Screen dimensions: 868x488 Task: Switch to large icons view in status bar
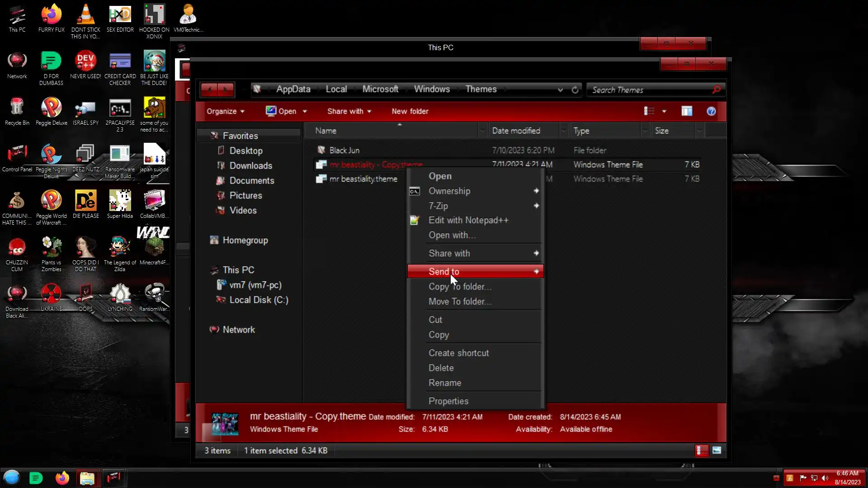click(717, 450)
